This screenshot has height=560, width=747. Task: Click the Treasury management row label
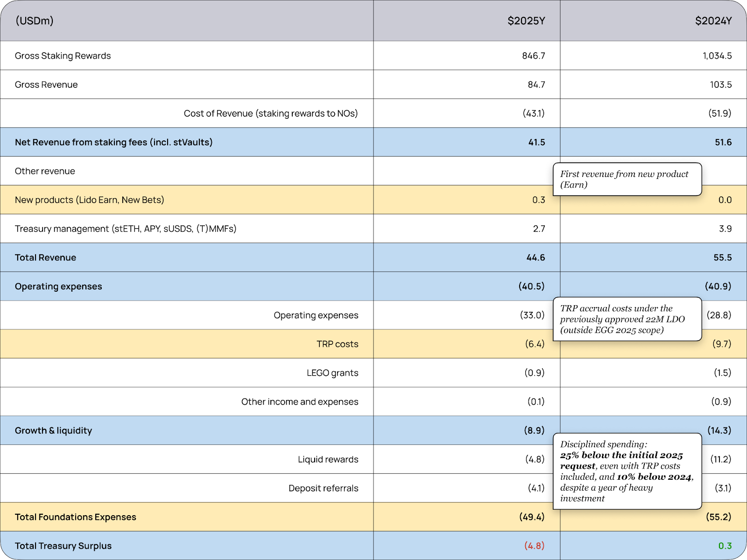126,229
